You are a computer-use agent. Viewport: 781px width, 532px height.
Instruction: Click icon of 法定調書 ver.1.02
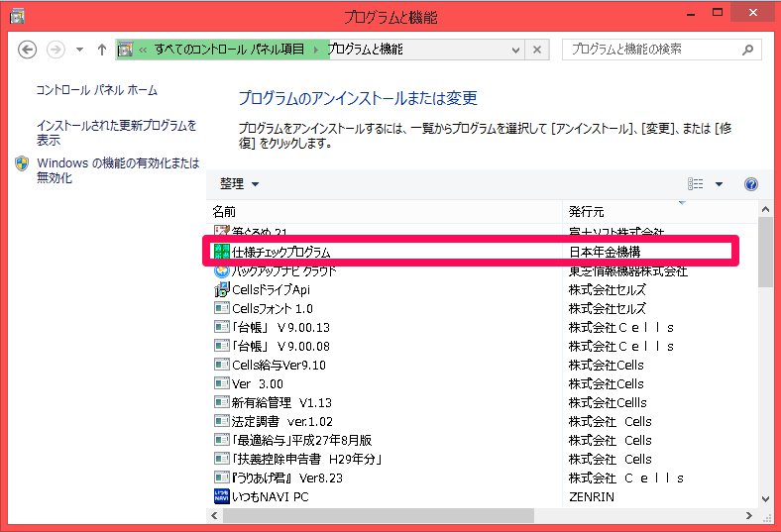pos(222,421)
